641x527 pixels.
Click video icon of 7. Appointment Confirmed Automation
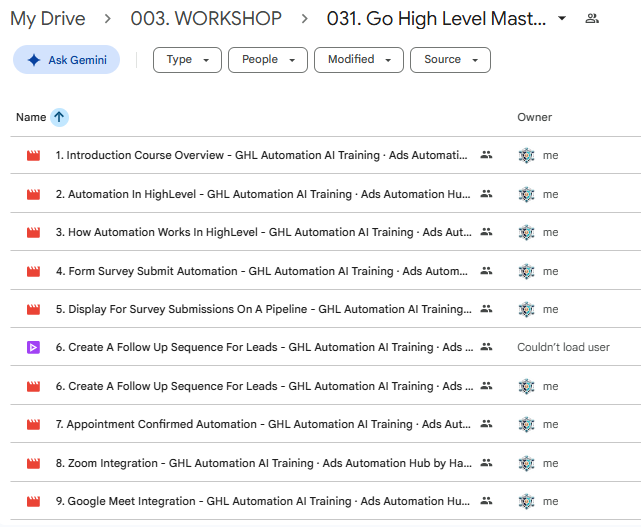(34, 424)
